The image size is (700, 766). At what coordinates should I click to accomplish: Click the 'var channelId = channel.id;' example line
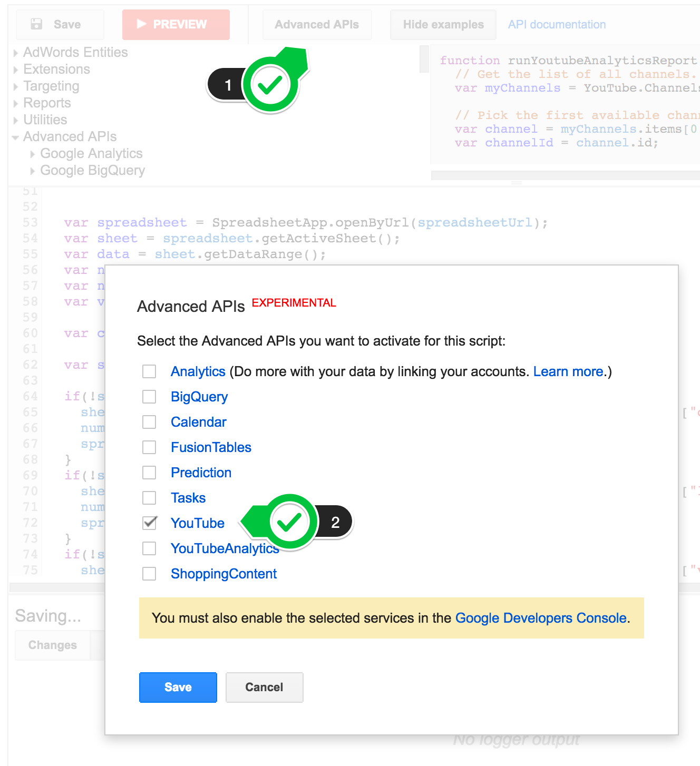click(557, 143)
